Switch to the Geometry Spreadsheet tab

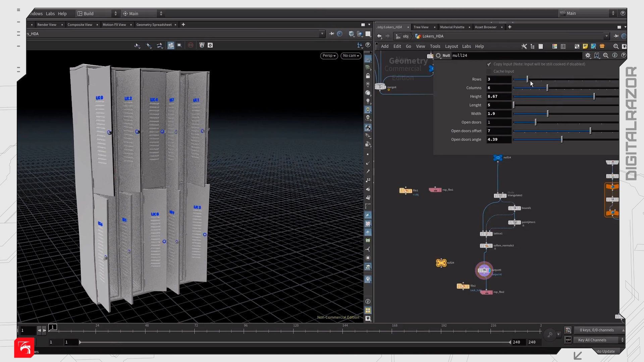tap(154, 25)
